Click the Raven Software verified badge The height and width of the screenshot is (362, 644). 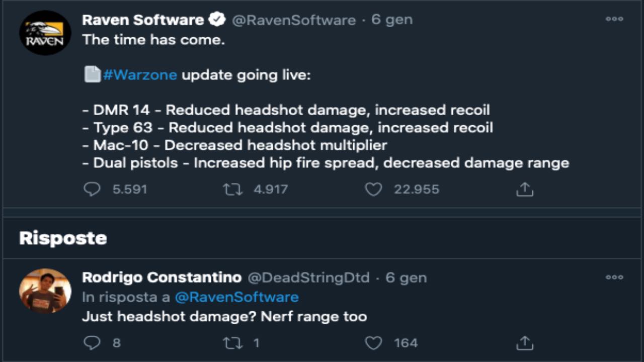point(217,20)
